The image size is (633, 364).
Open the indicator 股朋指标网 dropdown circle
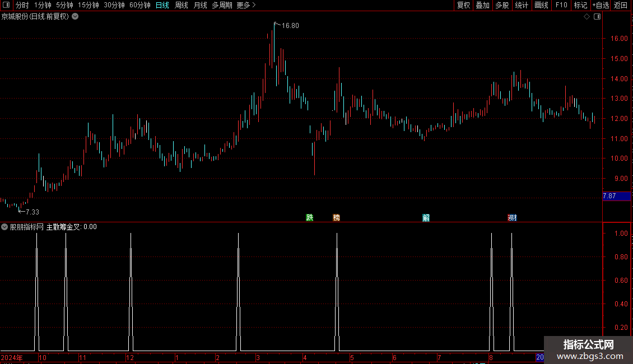pos(4,227)
